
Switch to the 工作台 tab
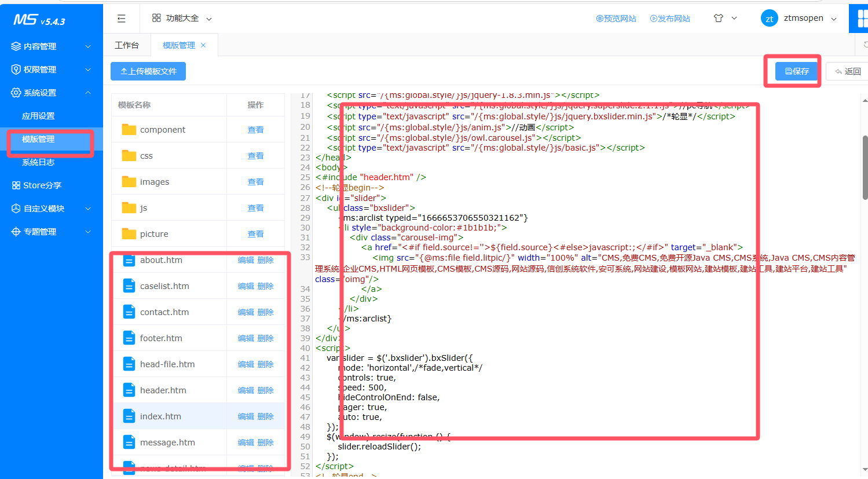pos(127,45)
